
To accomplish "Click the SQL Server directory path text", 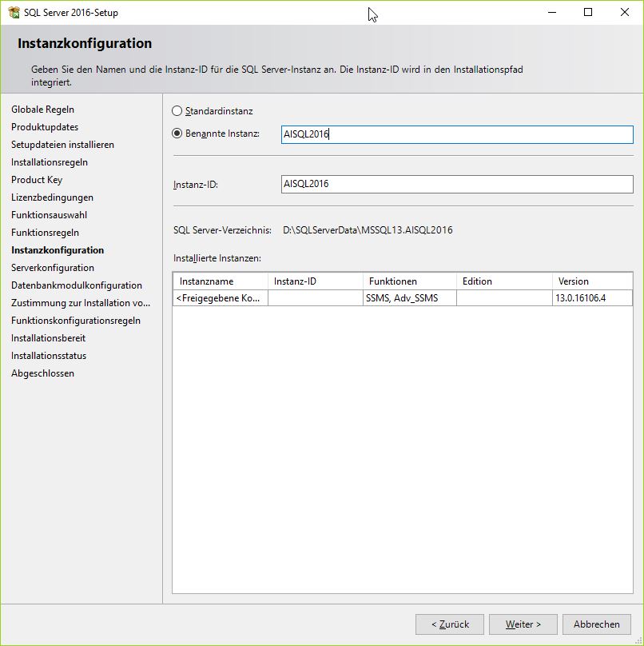I will coord(368,230).
